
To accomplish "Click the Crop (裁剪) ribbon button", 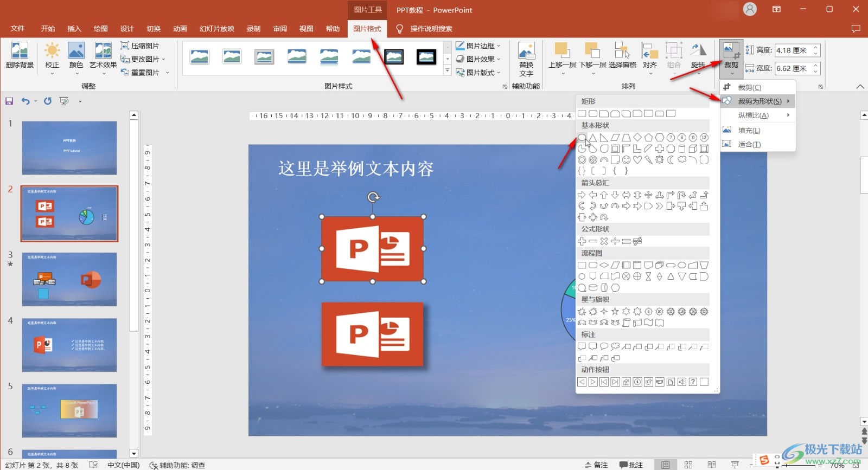I will (731, 58).
